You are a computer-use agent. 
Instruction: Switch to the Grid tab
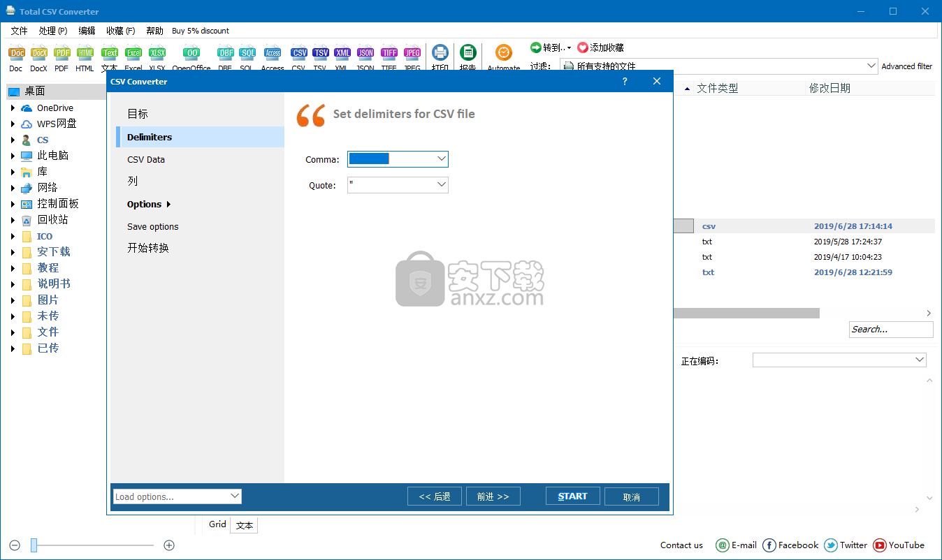(217, 524)
